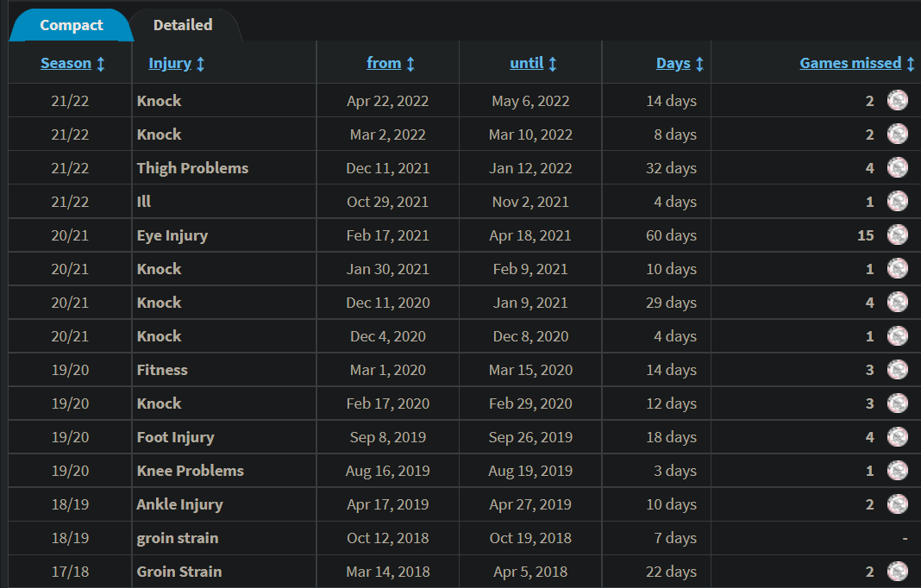Click club crest in Fitness row
The width and height of the screenshot is (921, 588).
898,370
